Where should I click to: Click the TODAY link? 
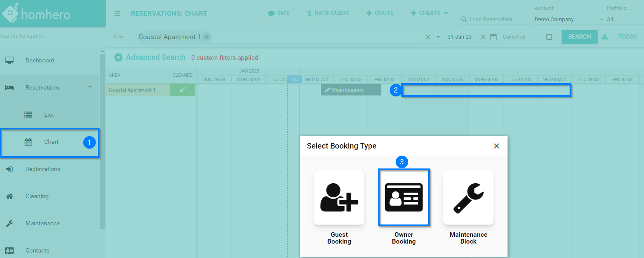[627, 37]
